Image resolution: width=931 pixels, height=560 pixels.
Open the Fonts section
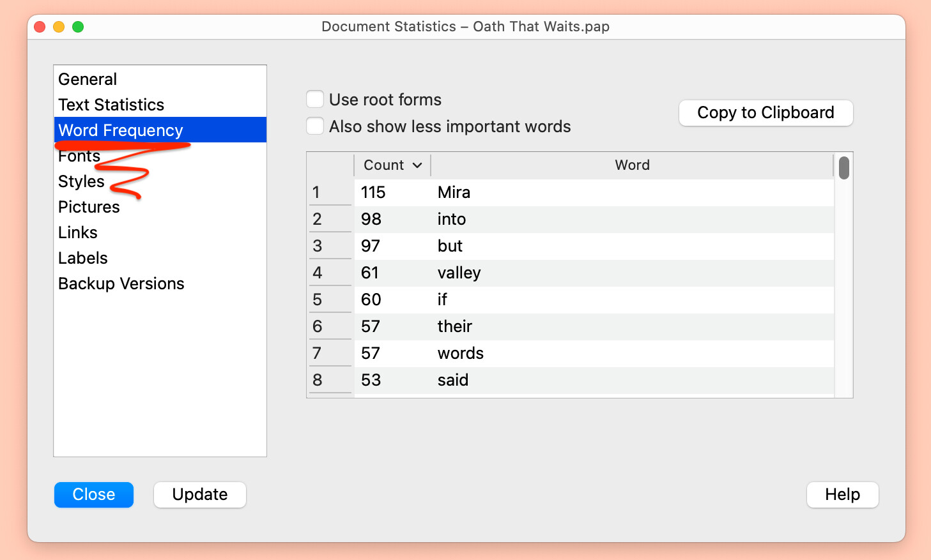tap(79, 156)
